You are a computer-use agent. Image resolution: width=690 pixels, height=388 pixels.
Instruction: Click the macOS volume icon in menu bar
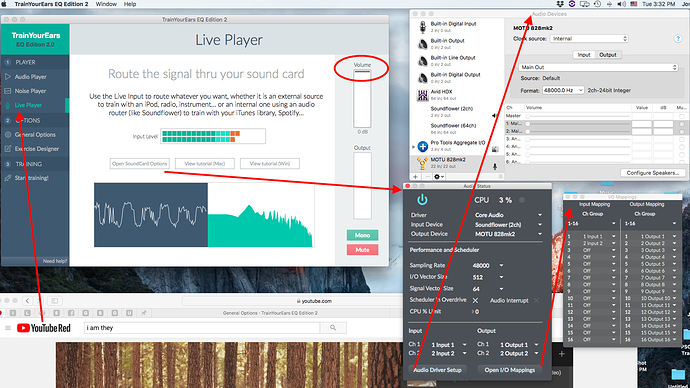tap(621, 4)
